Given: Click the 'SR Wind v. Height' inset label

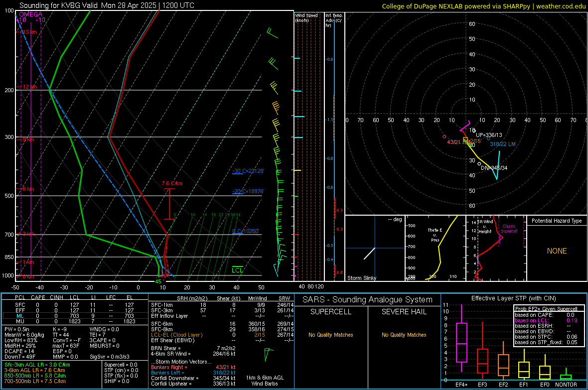Looking at the screenshot, I should [485, 227].
